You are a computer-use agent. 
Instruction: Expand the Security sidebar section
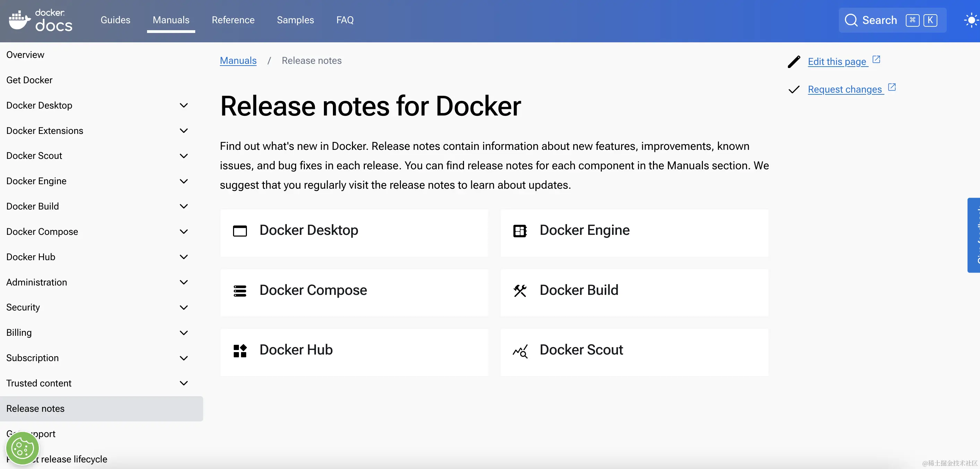coord(184,308)
